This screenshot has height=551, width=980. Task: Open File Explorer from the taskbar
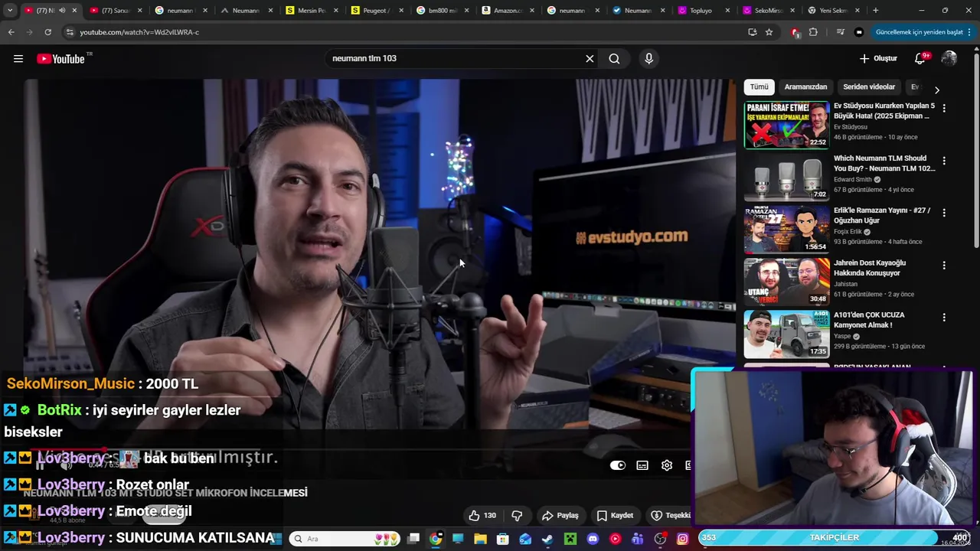click(480, 539)
